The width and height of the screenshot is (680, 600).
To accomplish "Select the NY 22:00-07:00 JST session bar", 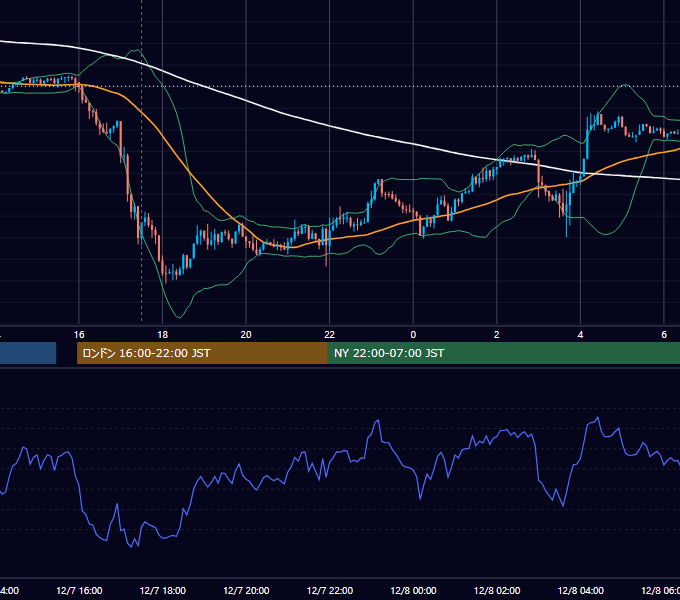I will tap(503, 353).
